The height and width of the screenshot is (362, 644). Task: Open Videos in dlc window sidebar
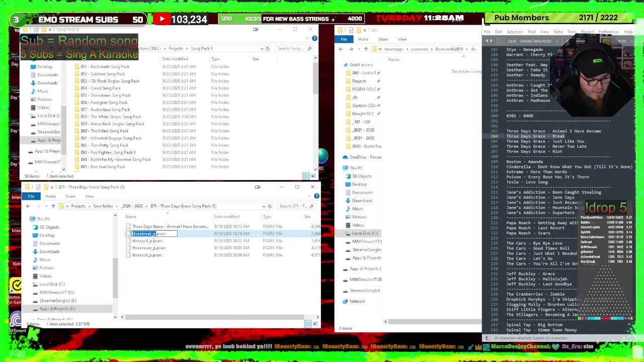[358, 225]
